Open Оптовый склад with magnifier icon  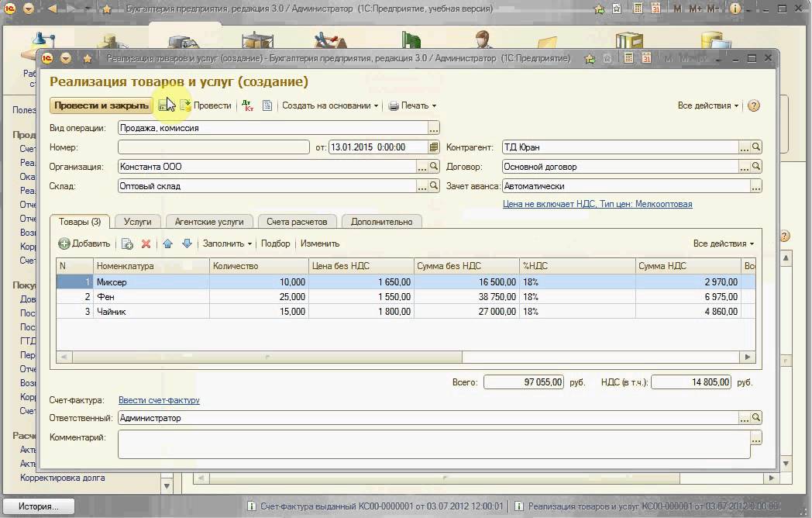point(434,185)
